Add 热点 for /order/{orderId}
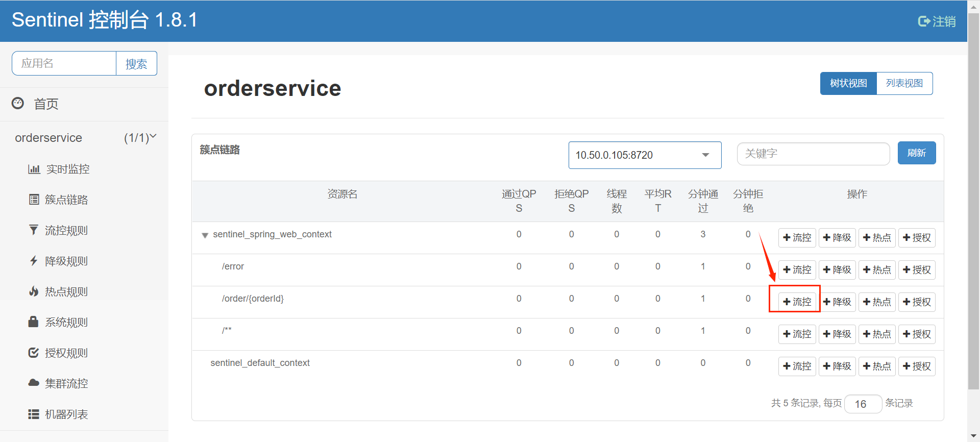Viewport: 980px width, 442px height. [877, 302]
